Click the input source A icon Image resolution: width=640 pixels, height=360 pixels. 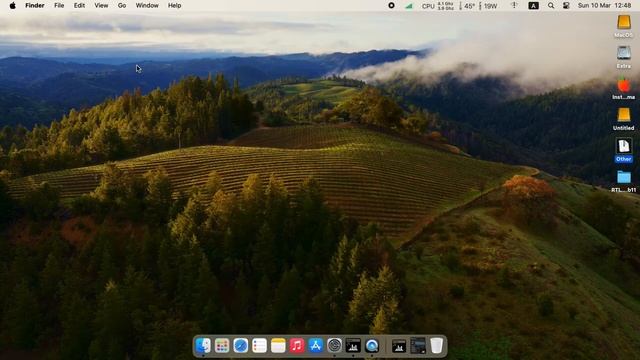(533, 6)
